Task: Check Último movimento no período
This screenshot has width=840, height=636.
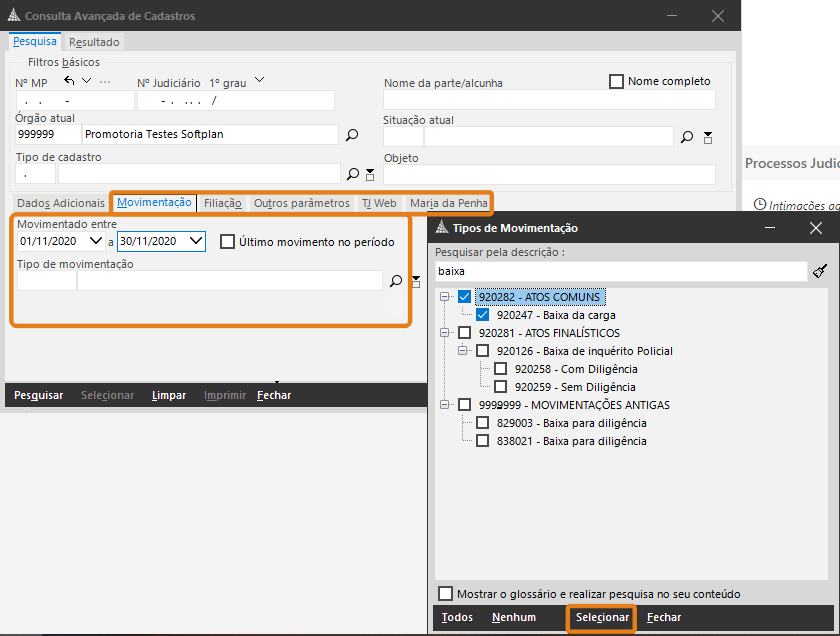Action: click(x=227, y=241)
